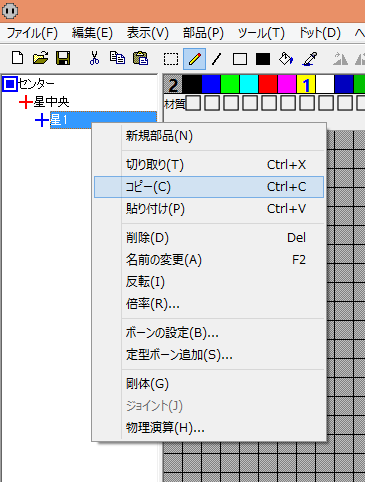Screen dimensions: 365x482
Task: Open the 表示(V) menu
Action: pos(148,33)
